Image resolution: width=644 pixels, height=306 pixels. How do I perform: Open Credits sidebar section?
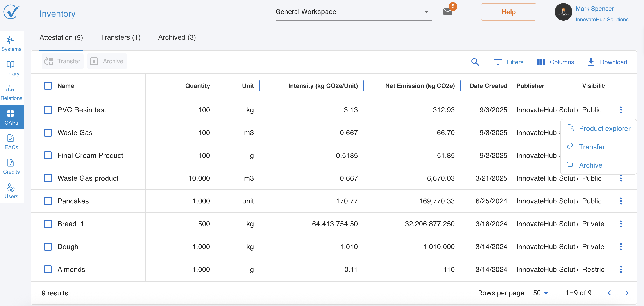click(x=11, y=166)
